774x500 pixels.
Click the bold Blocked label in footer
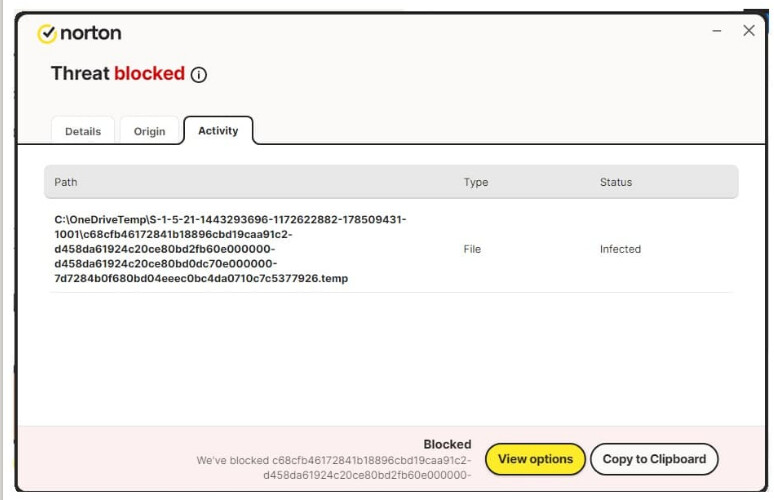coord(447,444)
